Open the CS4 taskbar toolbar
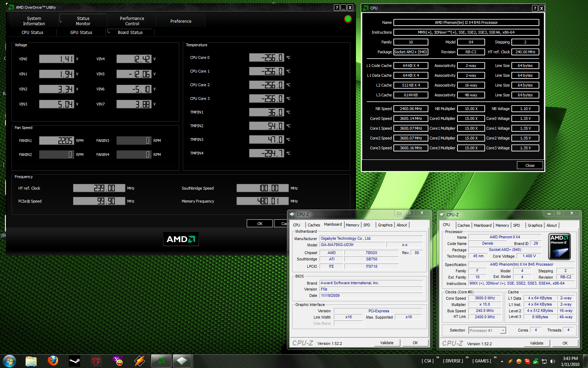This screenshot has height=368, width=588. (427, 361)
